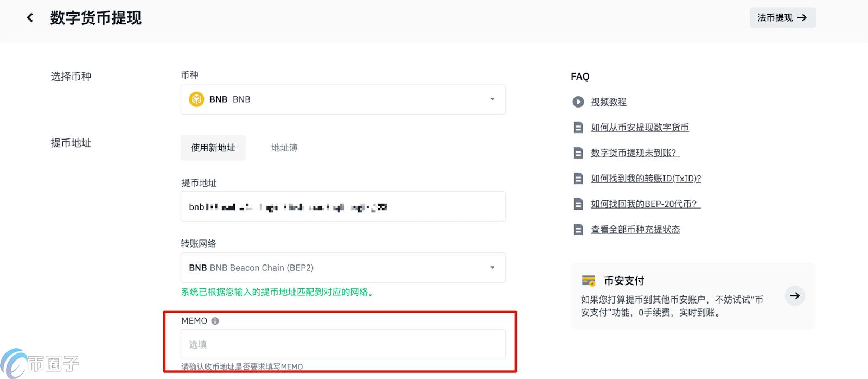This screenshot has height=379, width=868.
Task: Focus the MEMO 选填 input field
Action: pos(343,344)
